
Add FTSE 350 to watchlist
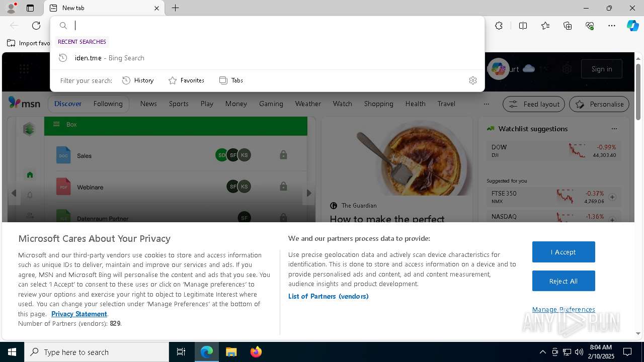[x=612, y=197]
